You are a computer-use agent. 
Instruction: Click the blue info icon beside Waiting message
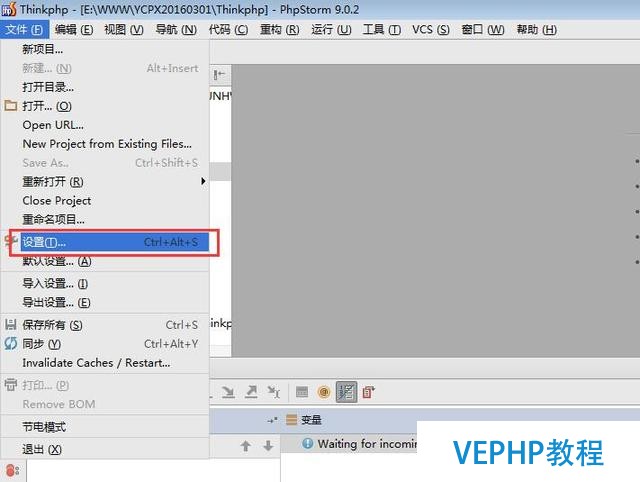click(x=308, y=443)
